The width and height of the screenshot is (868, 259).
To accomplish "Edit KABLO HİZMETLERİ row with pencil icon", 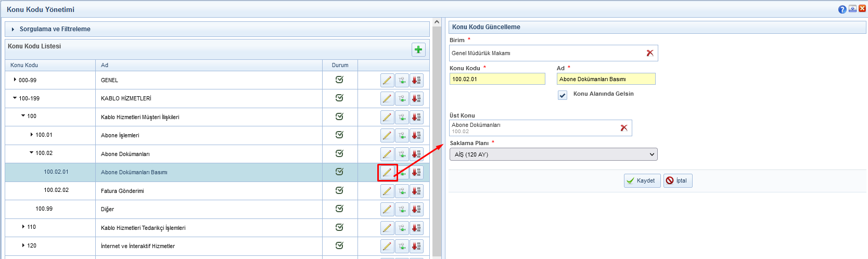I will [x=387, y=98].
